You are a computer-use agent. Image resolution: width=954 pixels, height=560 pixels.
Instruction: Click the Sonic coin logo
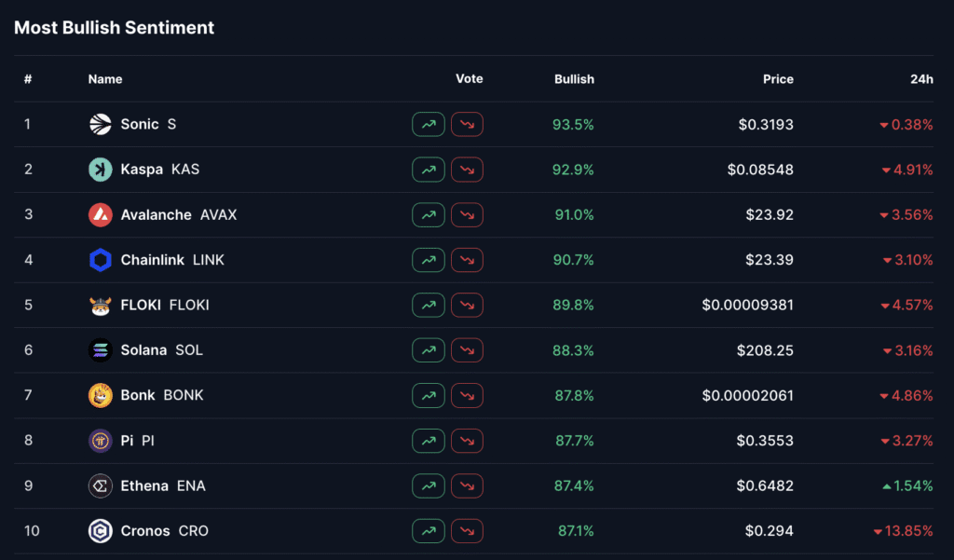point(102,124)
